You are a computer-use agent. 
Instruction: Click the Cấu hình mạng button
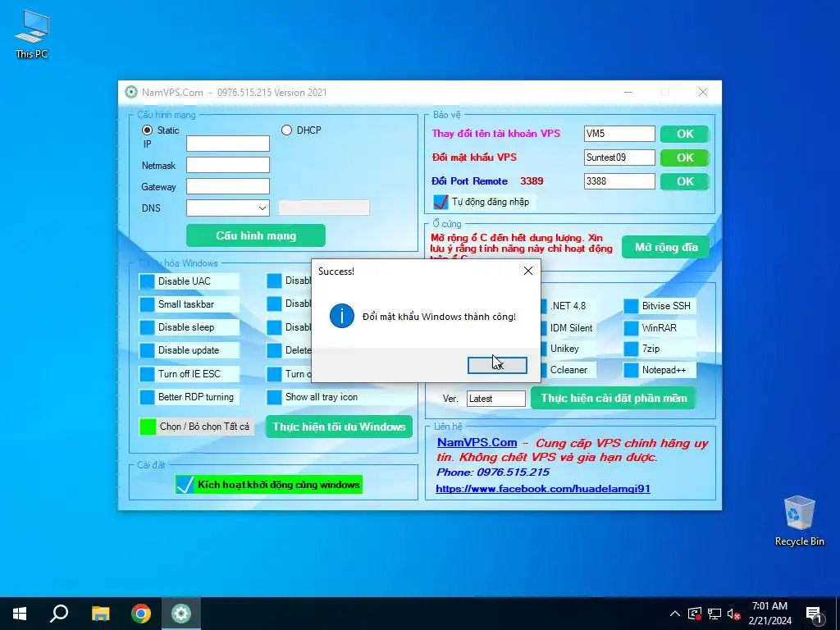(x=256, y=235)
